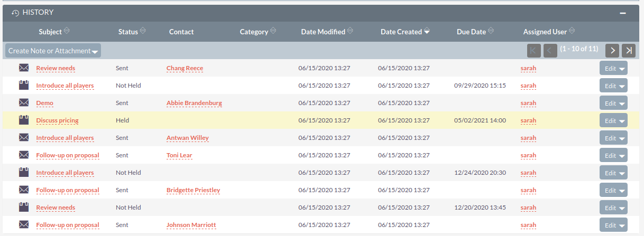Image resolution: width=644 pixels, height=236 pixels.
Task: Click Edit in the 12/24/2020 20:30 row
Action: pyautogui.click(x=610, y=173)
